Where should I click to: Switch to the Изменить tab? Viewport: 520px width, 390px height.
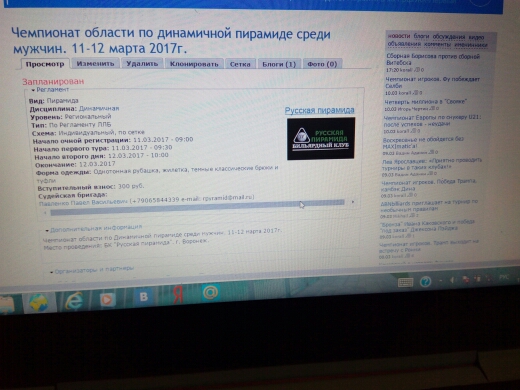pyautogui.click(x=95, y=63)
